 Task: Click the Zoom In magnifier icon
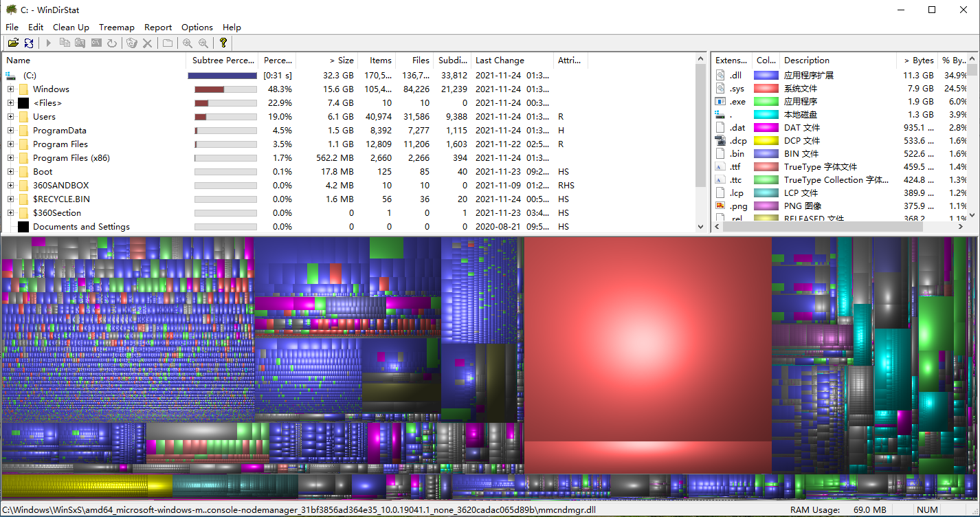click(x=188, y=43)
